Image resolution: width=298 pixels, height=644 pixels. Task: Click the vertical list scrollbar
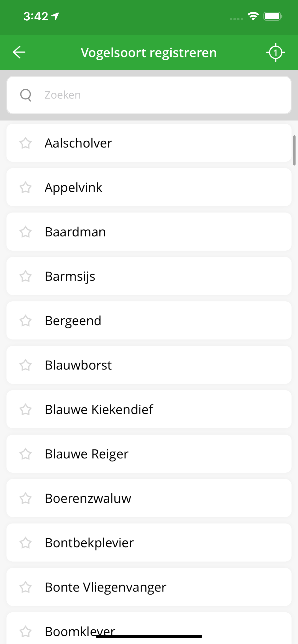[294, 150]
